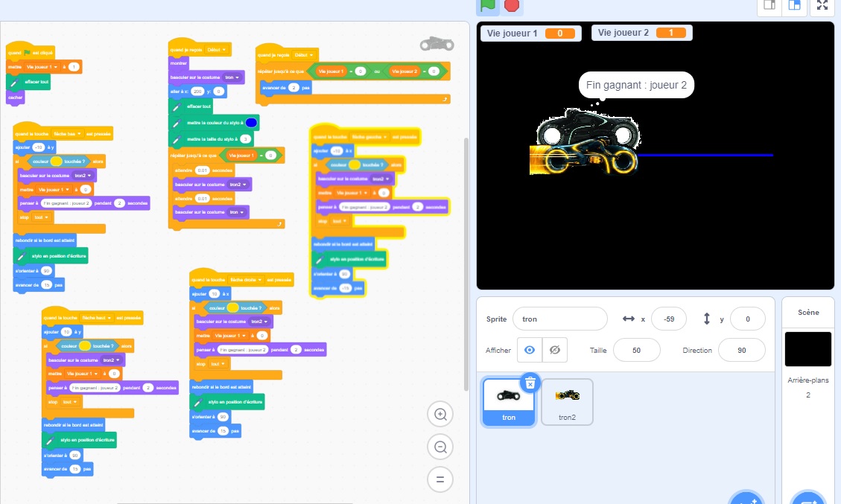
Task: Click the sprite y field showing 0
Action: (748, 319)
